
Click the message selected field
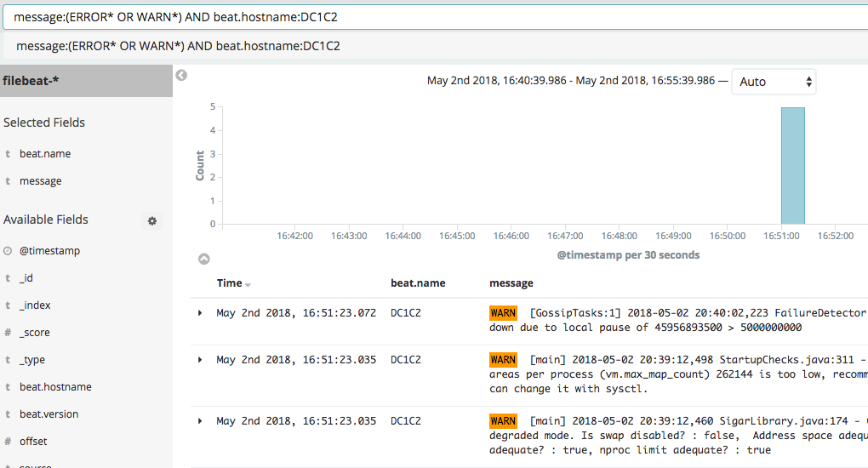pos(41,181)
